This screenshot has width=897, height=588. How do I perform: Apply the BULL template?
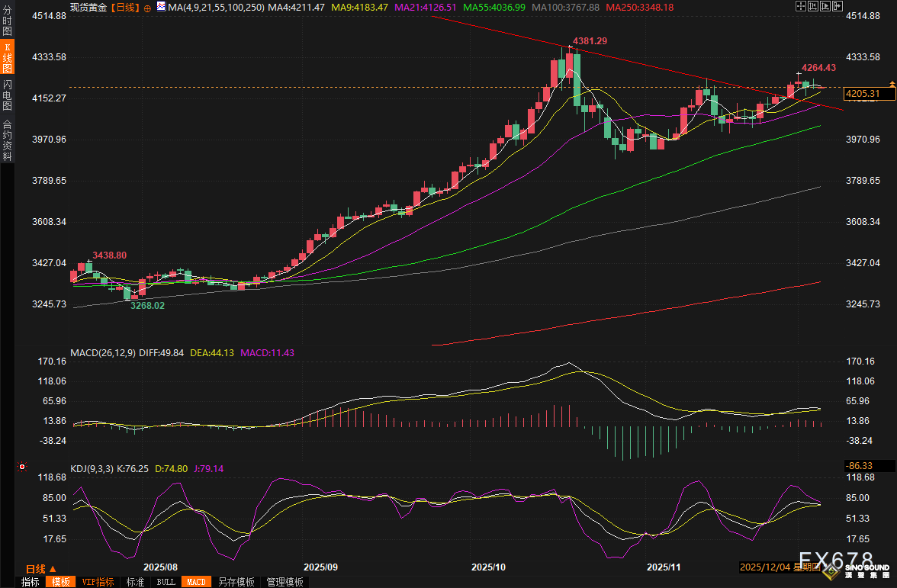pyautogui.click(x=166, y=582)
